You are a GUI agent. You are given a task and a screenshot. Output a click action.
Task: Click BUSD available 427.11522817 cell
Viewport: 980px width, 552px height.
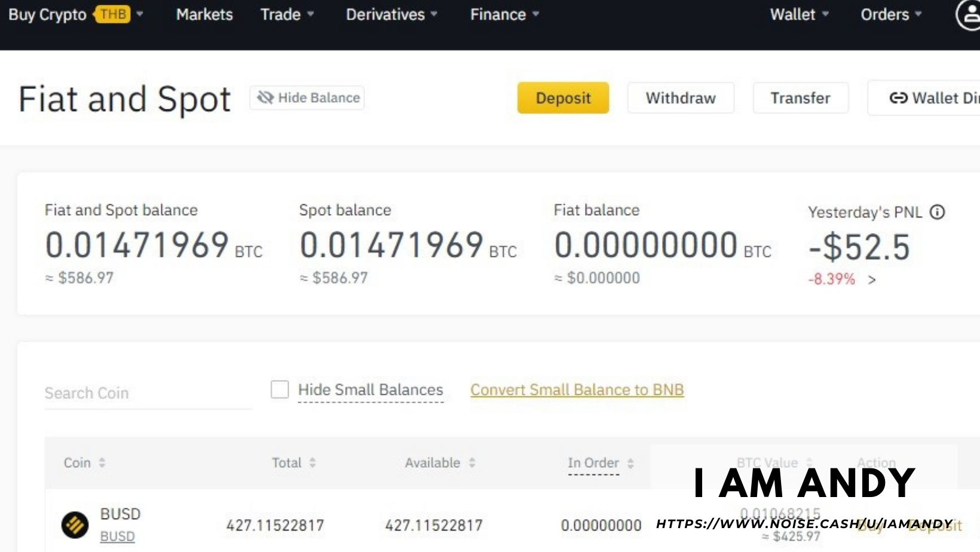click(x=434, y=525)
